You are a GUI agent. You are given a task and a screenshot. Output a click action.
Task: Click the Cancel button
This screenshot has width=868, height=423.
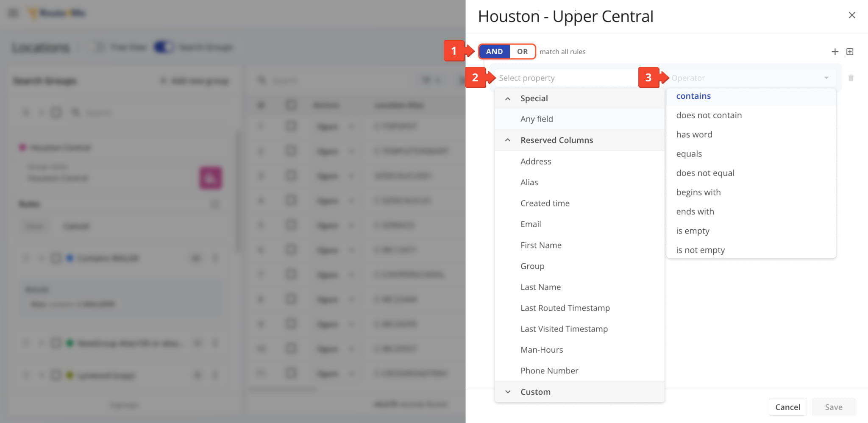(787, 407)
